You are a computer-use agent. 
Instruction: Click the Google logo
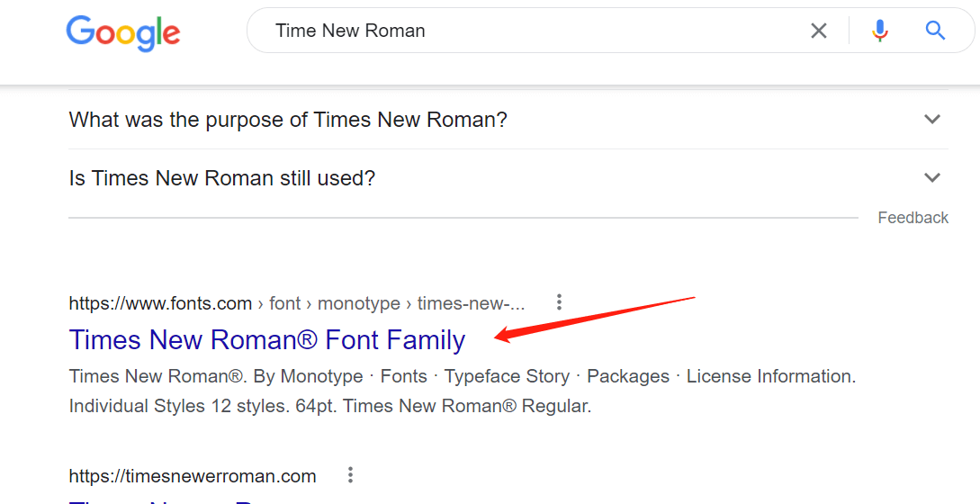tap(123, 32)
